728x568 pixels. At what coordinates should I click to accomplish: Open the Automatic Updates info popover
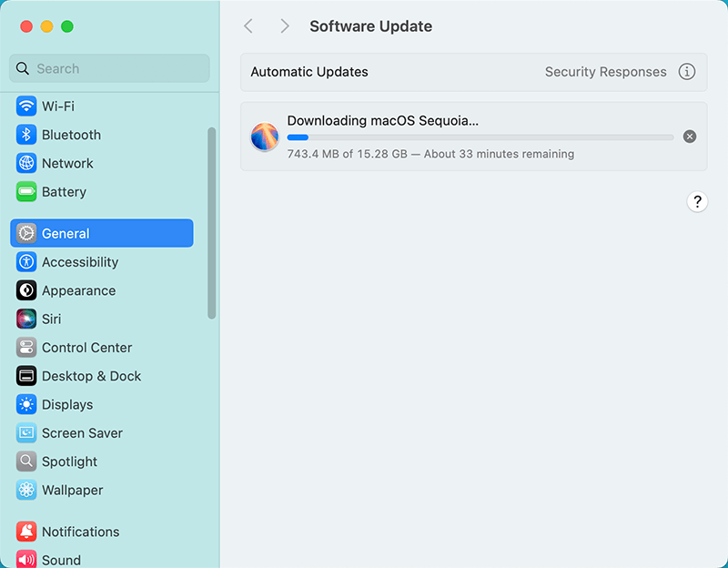(688, 71)
